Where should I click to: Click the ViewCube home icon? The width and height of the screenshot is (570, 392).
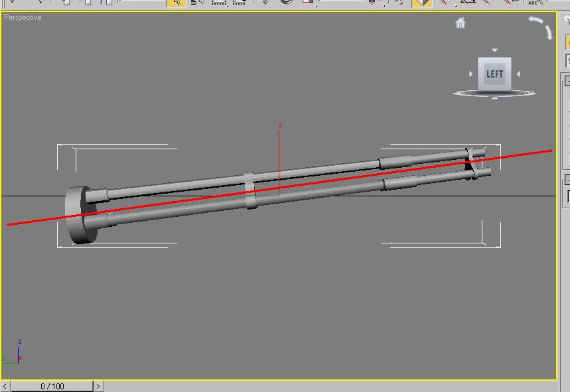tap(461, 23)
